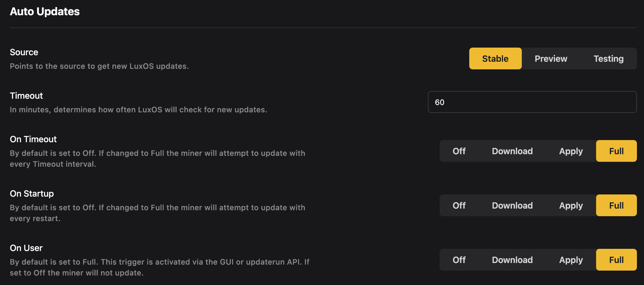The image size is (644, 285).
Task: Click the Timeout input showing 60
Action: point(532,102)
